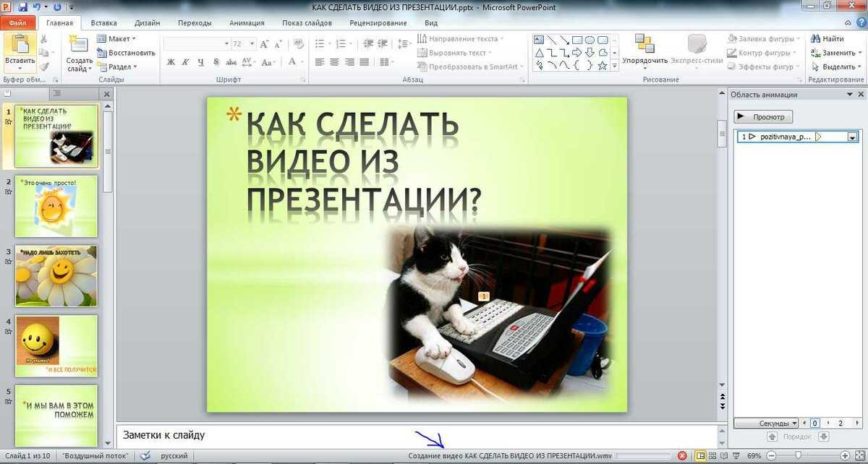Viewport: 868px width, 464px height.
Task: Select slide 2 thumbnail Это очень просто
Action: [x=56, y=206]
